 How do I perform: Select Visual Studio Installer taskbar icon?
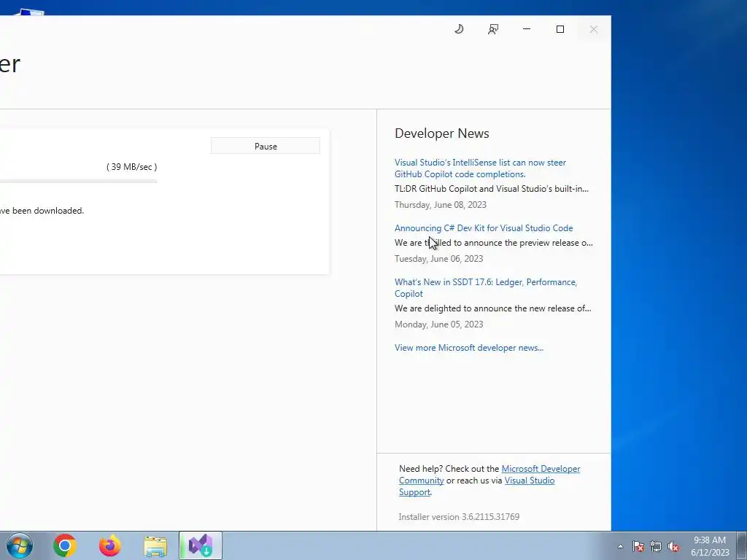click(201, 545)
